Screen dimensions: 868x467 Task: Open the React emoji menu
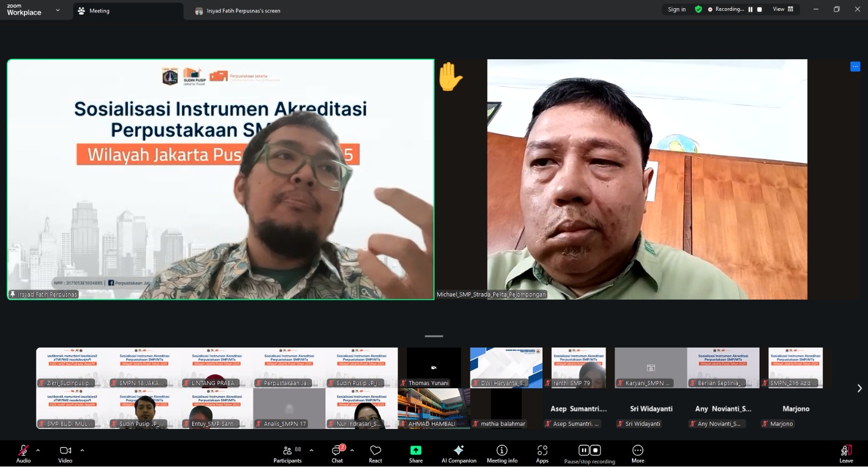tap(375, 454)
